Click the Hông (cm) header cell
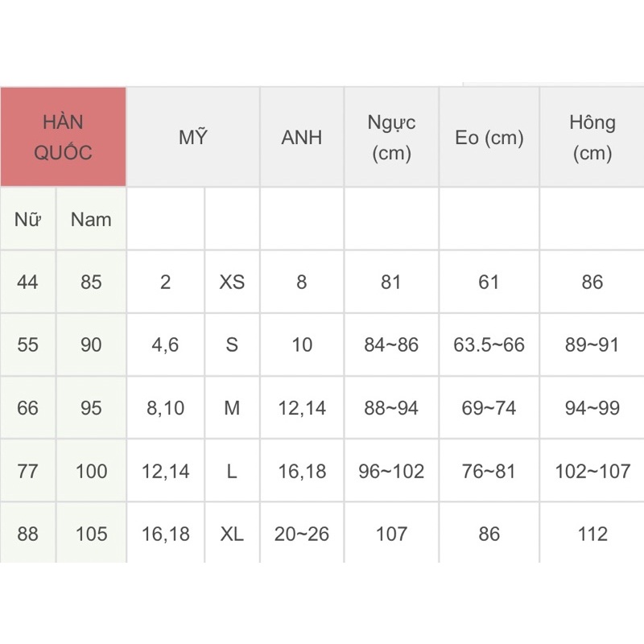The height and width of the screenshot is (644, 644). click(x=592, y=137)
